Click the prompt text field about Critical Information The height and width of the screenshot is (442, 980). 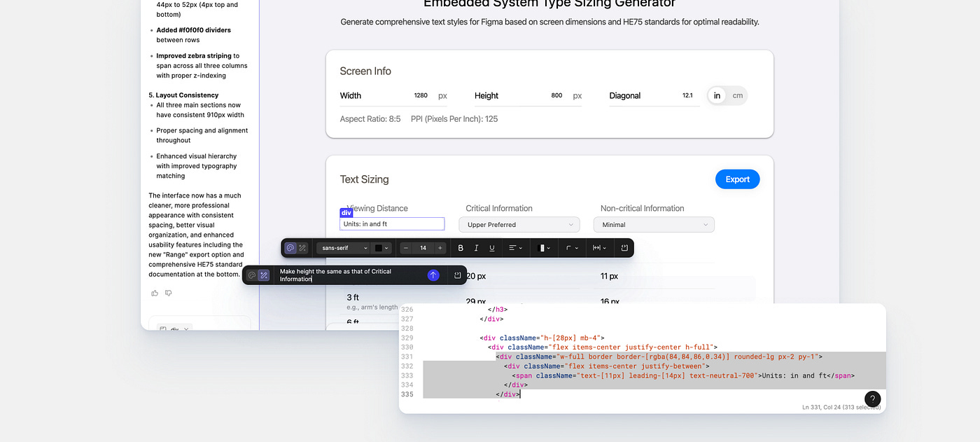click(349, 275)
